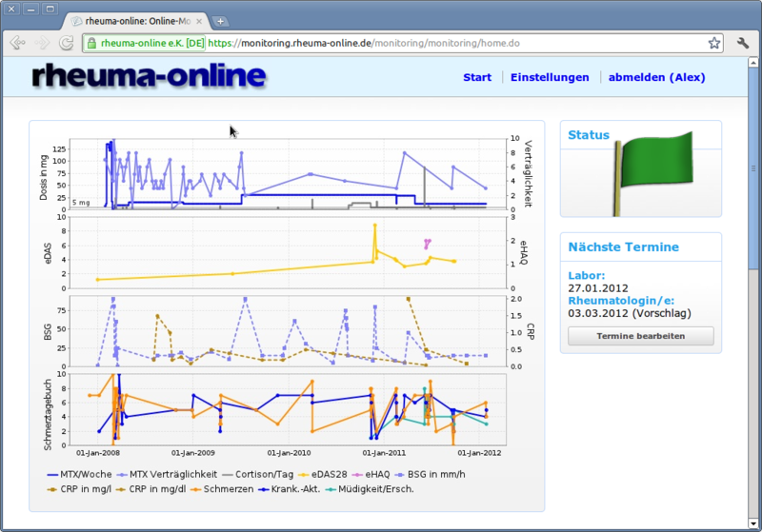Viewport: 762px width, 532px height.
Task: Minimize the browser window
Action: pos(30,9)
